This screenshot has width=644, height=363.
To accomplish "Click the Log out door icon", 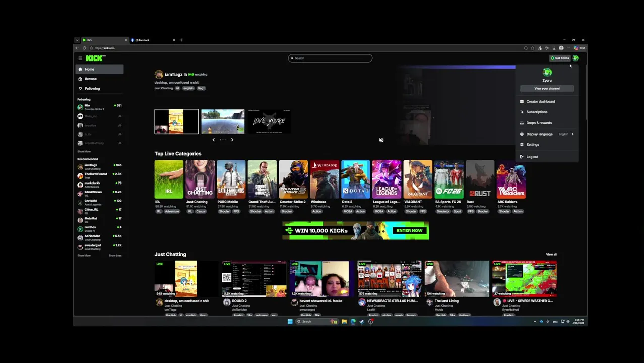I will 522,157.
